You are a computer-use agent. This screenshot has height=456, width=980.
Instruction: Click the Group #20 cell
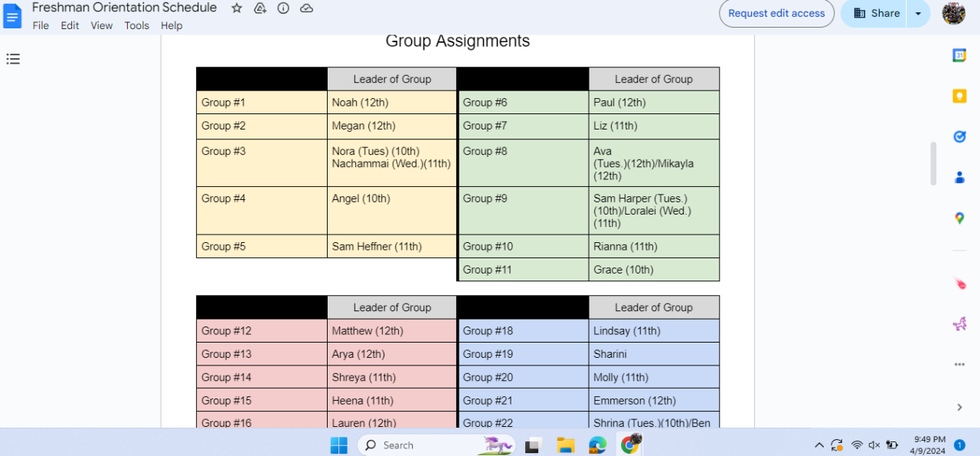click(x=524, y=377)
